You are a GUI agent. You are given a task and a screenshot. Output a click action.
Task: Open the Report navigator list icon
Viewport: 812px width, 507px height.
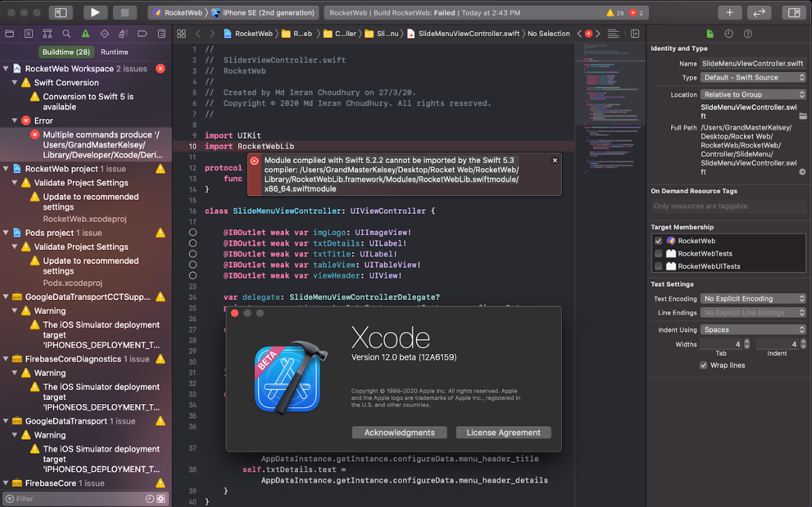[x=161, y=34]
